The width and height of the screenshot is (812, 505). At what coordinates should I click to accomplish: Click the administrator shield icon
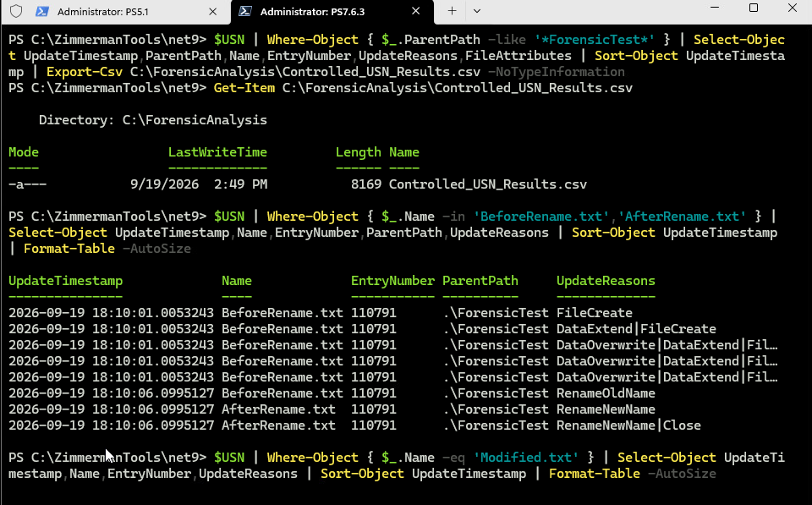click(x=16, y=11)
